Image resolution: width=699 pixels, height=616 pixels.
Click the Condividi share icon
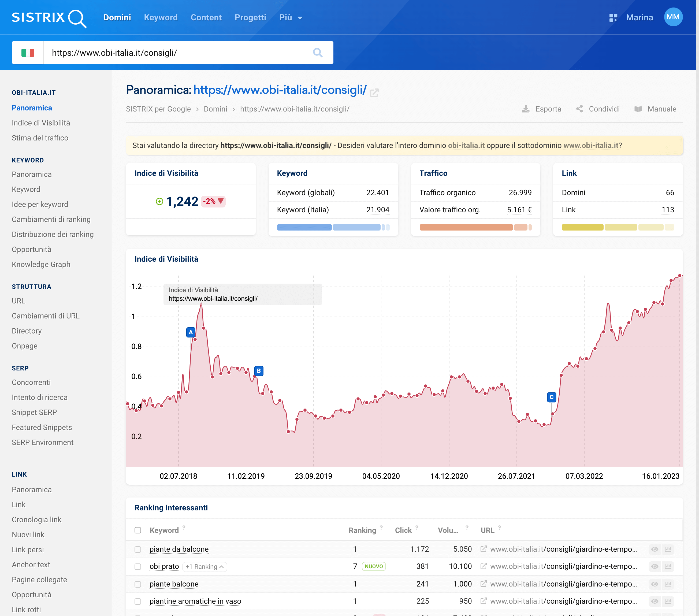[x=579, y=109]
